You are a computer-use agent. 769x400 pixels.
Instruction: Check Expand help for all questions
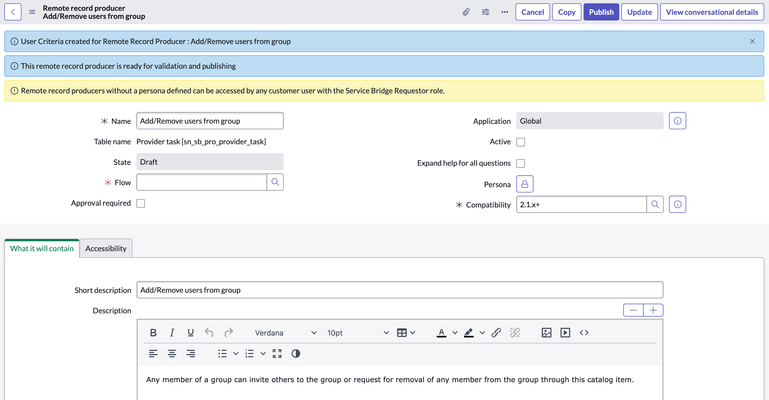coord(521,163)
